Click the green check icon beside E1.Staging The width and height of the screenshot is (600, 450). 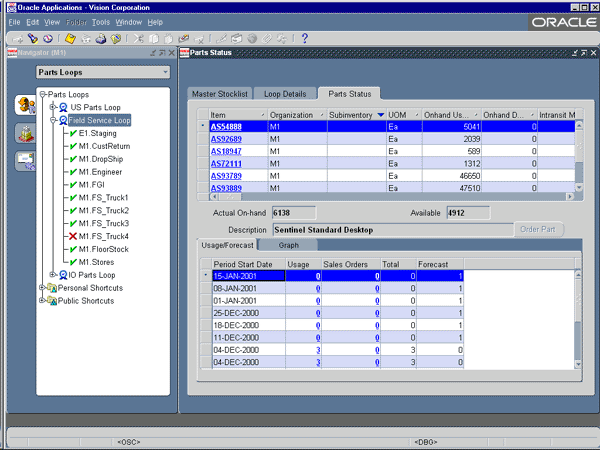coord(72,133)
